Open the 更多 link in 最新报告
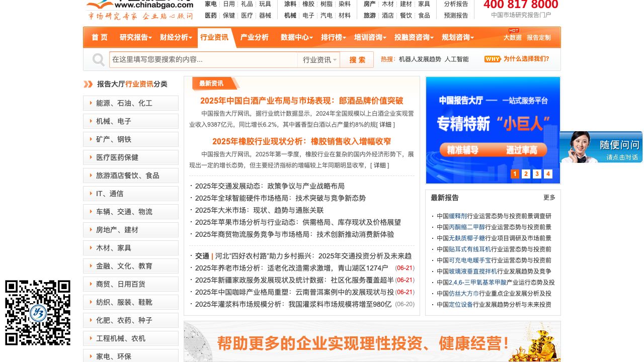 point(549,198)
